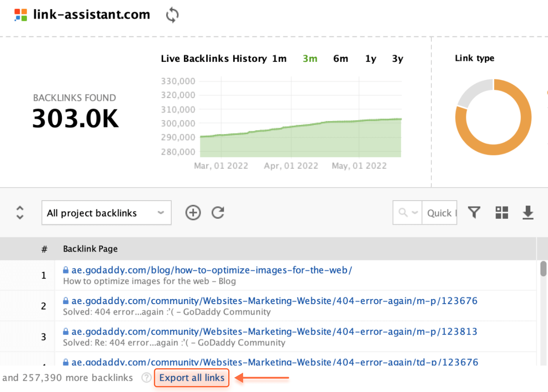Click the download export icon
This screenshot has width=548, height=392.
(x=528, y=213)
